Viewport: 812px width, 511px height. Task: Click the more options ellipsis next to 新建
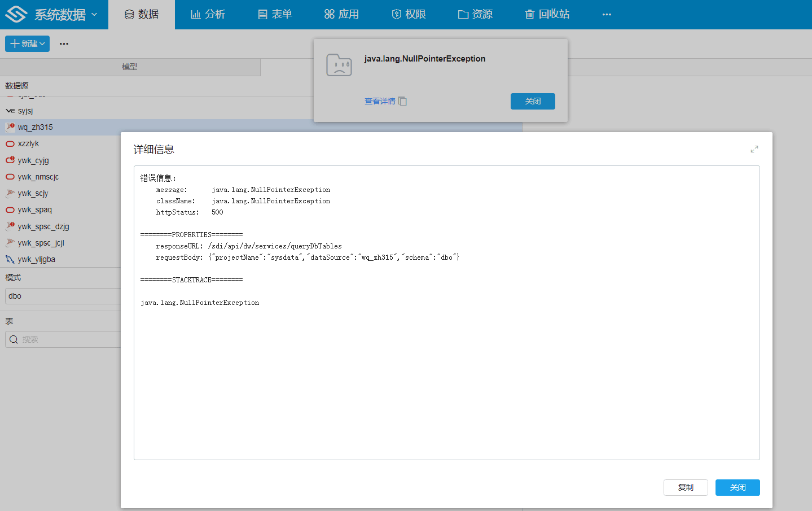click(x=64, y=43)
